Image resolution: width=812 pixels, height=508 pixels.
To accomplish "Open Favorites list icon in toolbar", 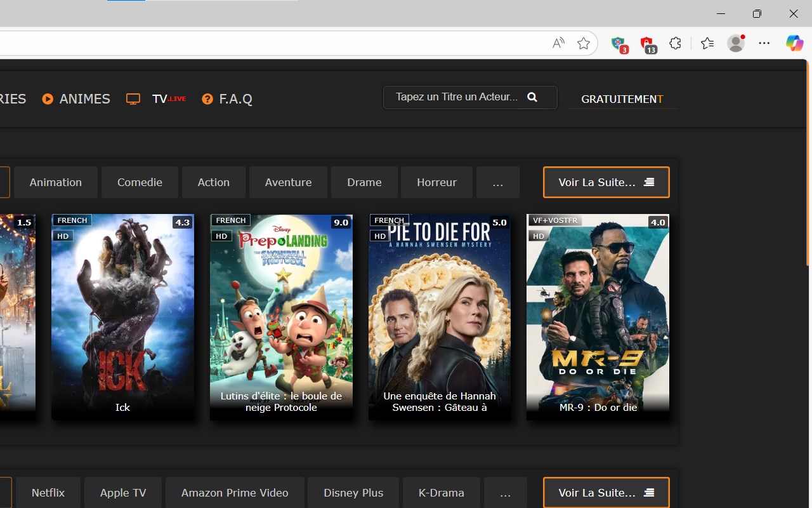I will (707, 43).
